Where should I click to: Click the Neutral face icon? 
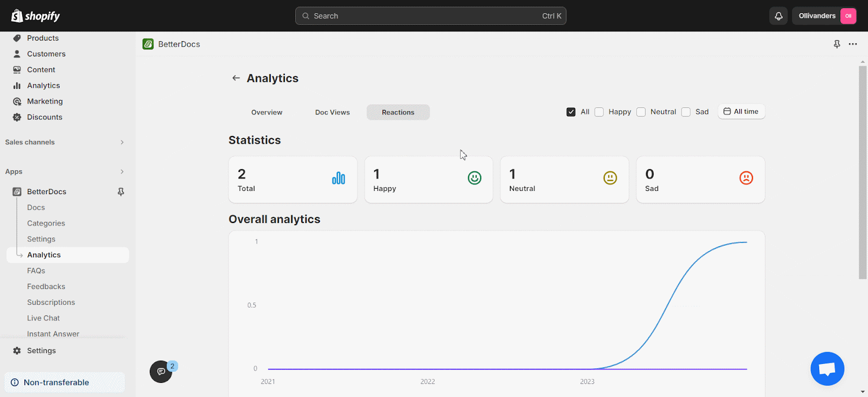tap(610, 178)
